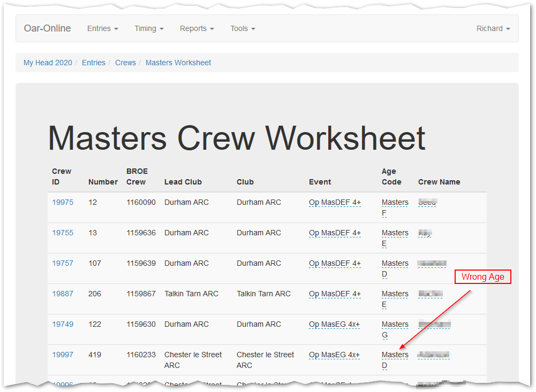This screenshot has height=392, width=536.
Task: View crew 19887 details
Action: tap(63, 294)
